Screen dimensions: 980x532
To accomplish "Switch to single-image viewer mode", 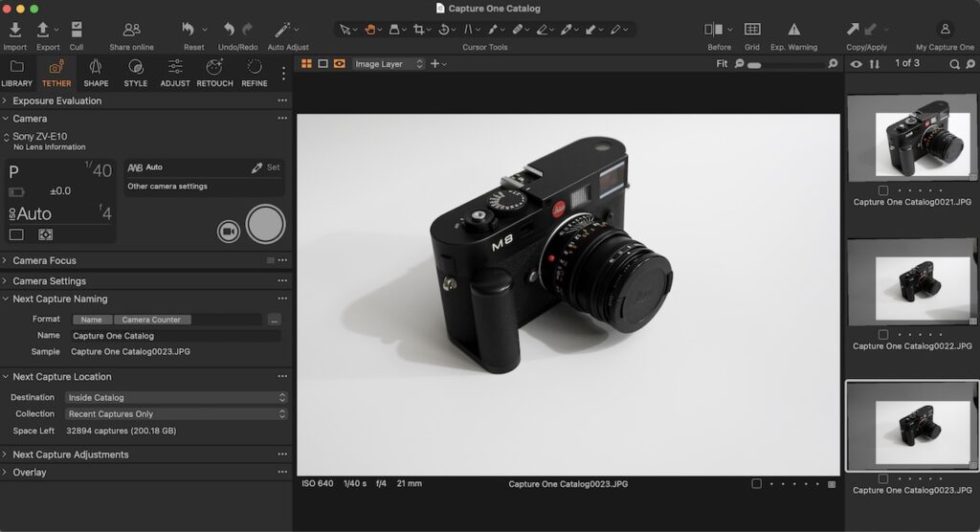I will tap(323, 64).
